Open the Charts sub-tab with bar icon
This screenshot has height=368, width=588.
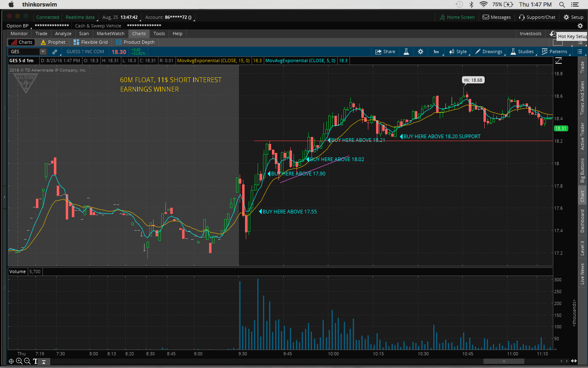(21, 42)
